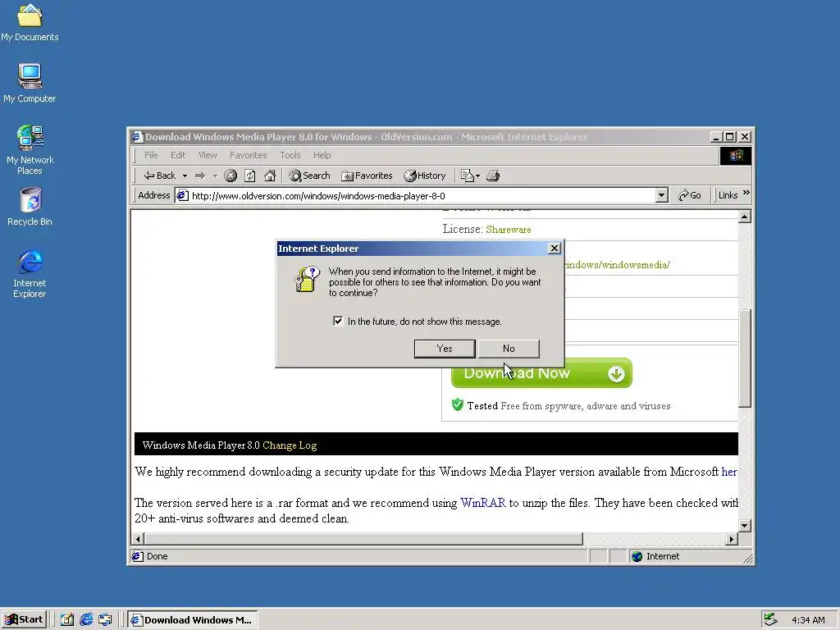Launch Internet Explorer from quick launch
Viewport: 840px width, 630px height.
click(86, 620)
